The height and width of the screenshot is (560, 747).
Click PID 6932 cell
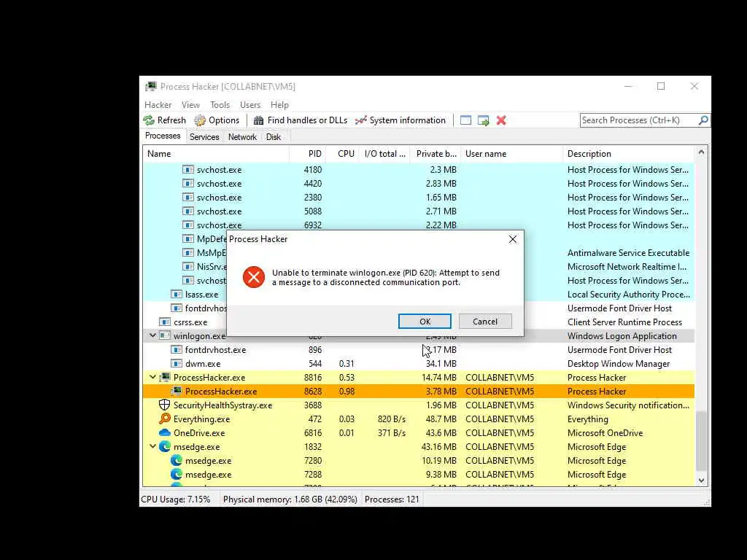click(x=312, y=225)
